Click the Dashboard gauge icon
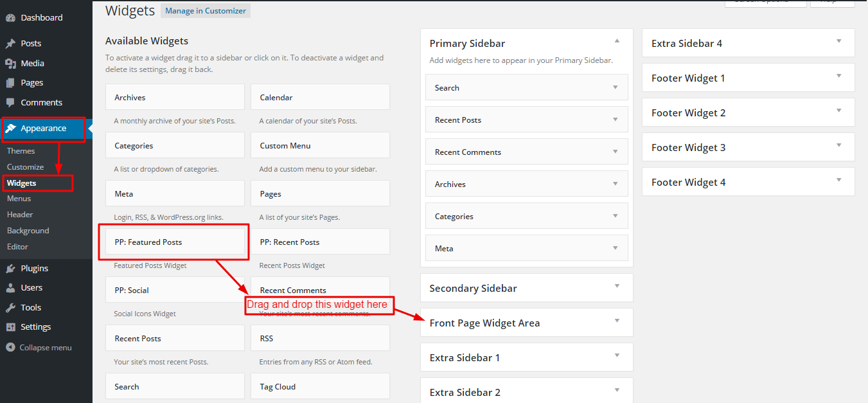The height and width of the screenshot is (403, 868). (10, 18)
